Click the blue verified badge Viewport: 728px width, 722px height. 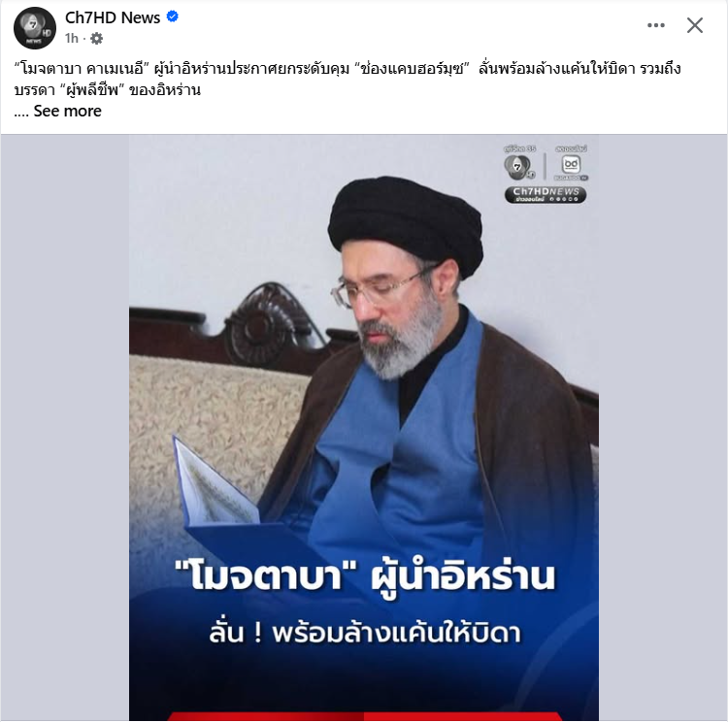coord(172,16)
